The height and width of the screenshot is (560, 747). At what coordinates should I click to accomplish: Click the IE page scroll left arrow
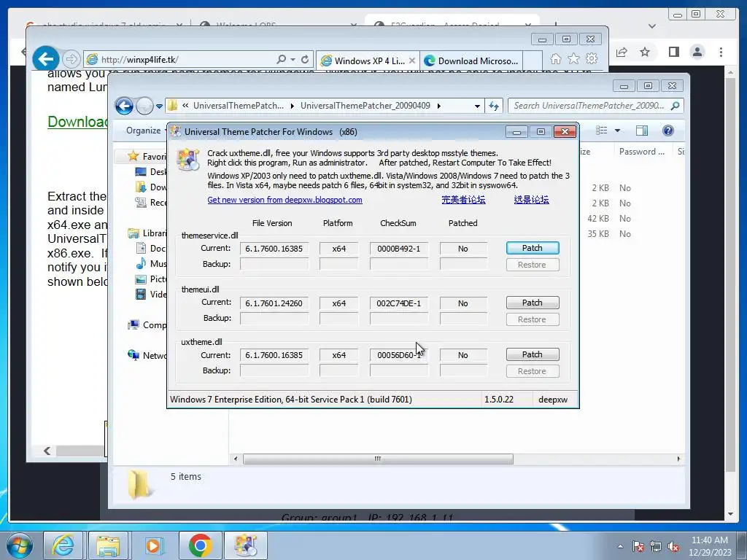pyautogui.click(x=47, y=451)
